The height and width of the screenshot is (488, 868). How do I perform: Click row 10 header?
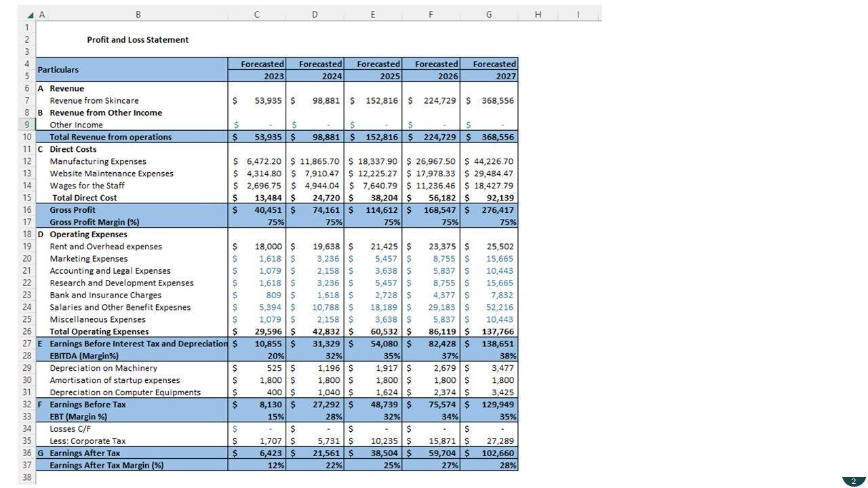pos(27,137)
